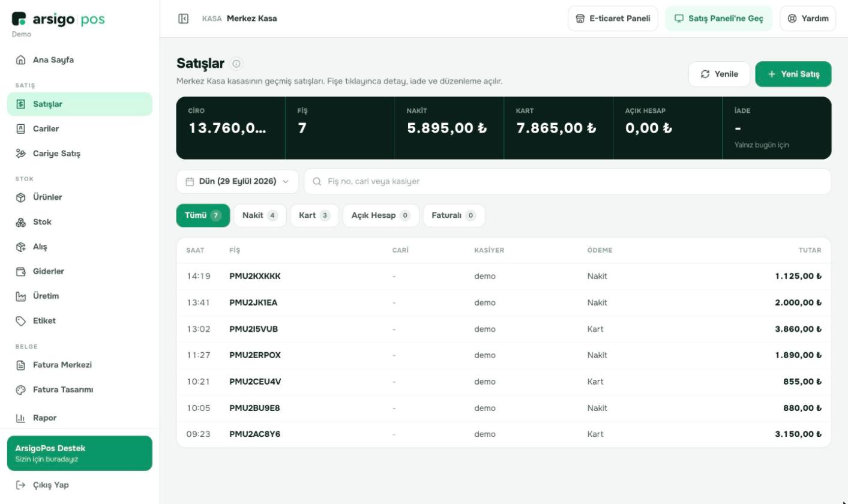This screenshot has height=504, width=848.
Task: Click the arsigo pos logo
Action: (x=58, y=19)
